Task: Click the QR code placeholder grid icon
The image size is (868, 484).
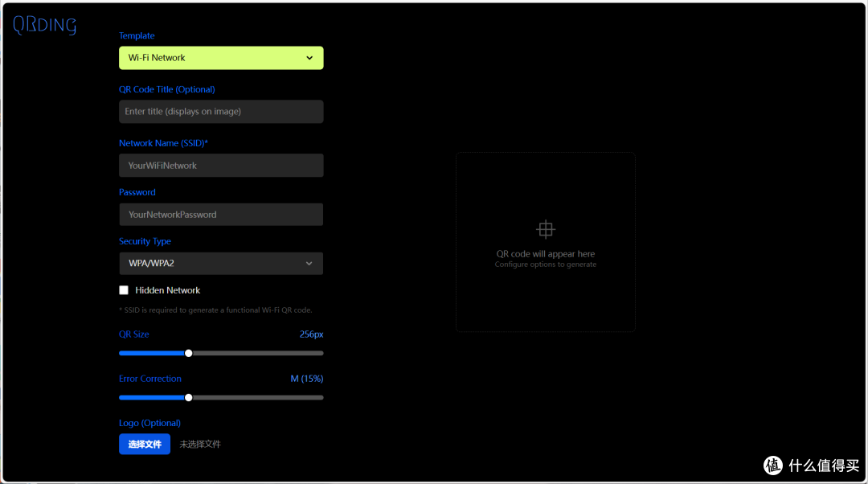Action: [545, 229]
